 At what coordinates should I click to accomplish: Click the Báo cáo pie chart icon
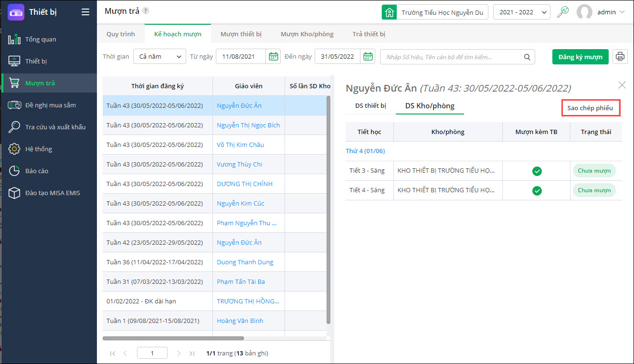[x=14, y=171]
